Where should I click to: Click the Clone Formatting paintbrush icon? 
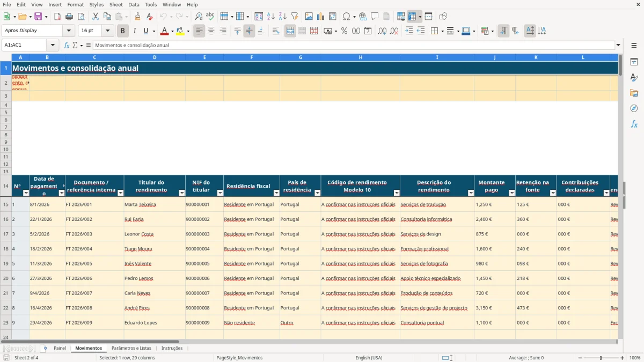[x=137, y=17]
